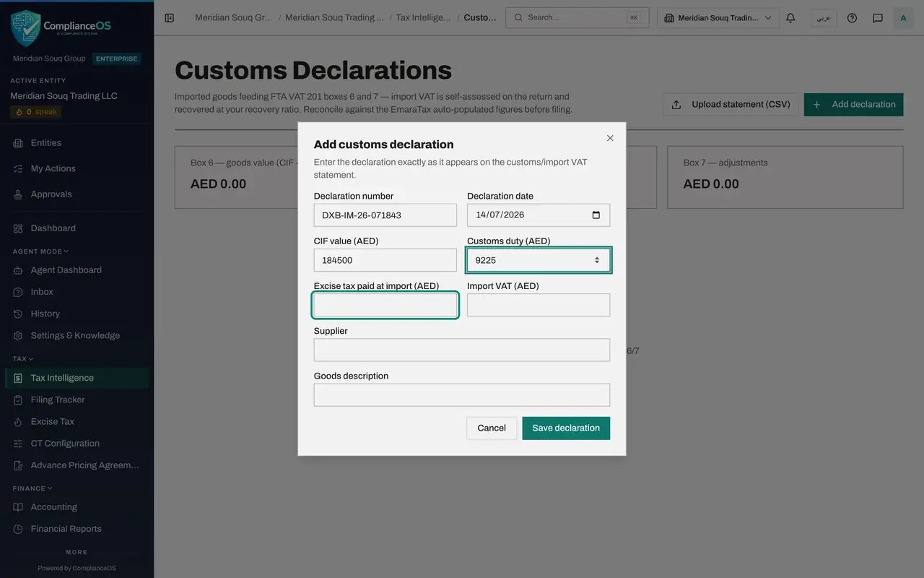Collapse the Finance section
924x578 pixels.
[33, 488]
